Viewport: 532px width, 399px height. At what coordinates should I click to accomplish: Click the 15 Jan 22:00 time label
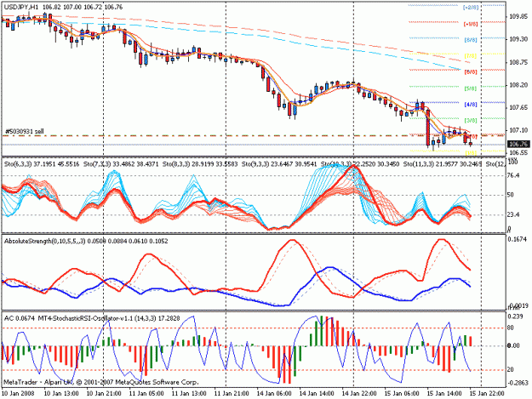pos(487,393)
